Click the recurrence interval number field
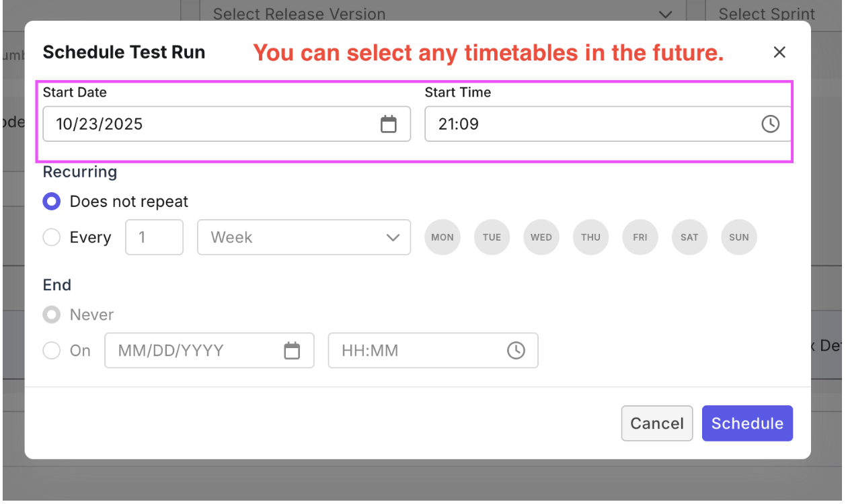This screenshot has height=504, width=846. [x=154, y=237]
